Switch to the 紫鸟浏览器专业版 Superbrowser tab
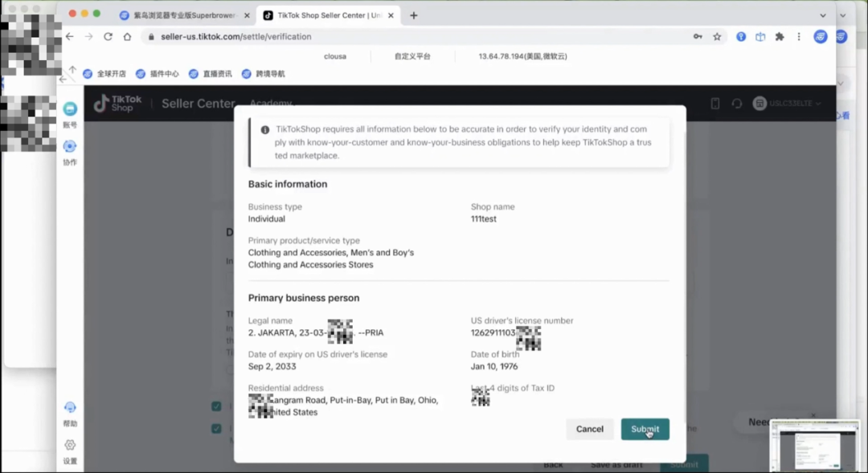The image size is (868, 473). tap(183, 15)
